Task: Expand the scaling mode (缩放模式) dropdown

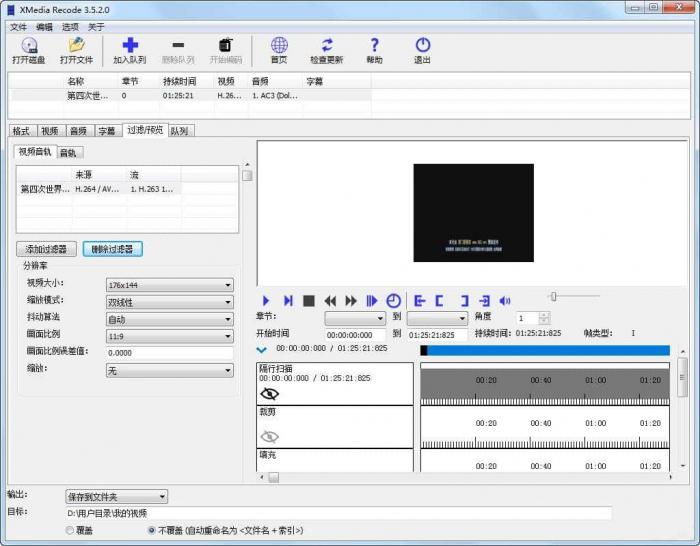Action: pos(169,302)
